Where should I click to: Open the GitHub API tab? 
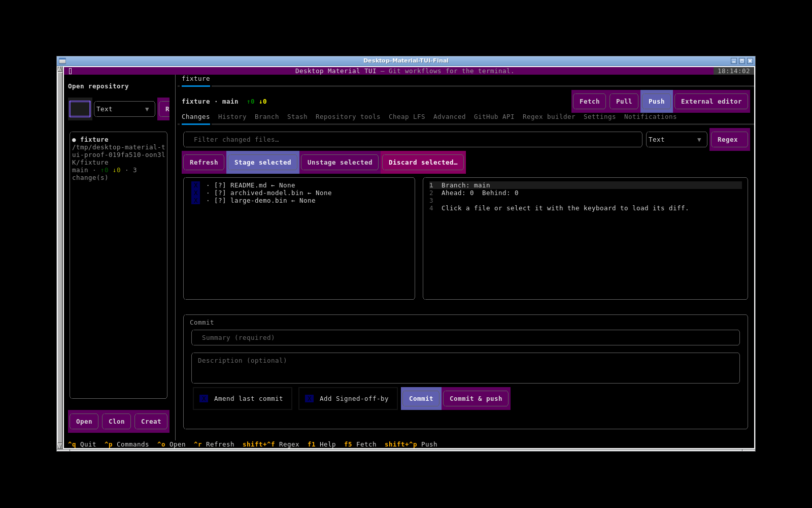click(494, 117)
